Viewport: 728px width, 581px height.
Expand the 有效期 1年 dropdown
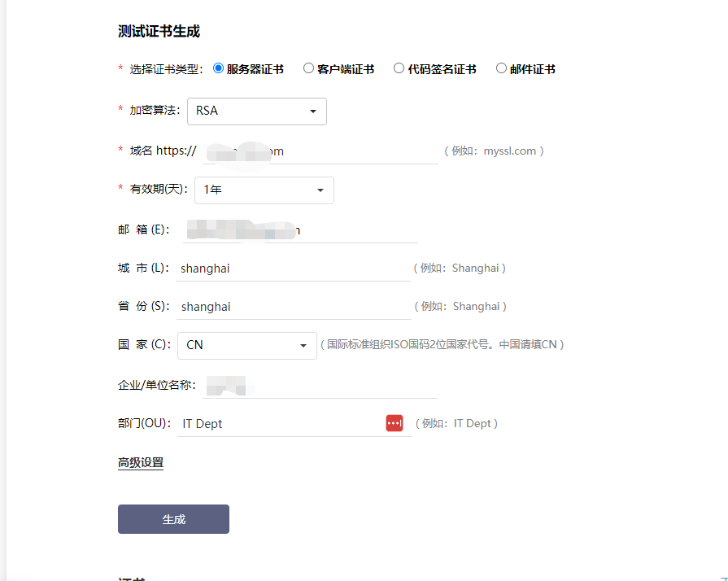click(264, 190)
